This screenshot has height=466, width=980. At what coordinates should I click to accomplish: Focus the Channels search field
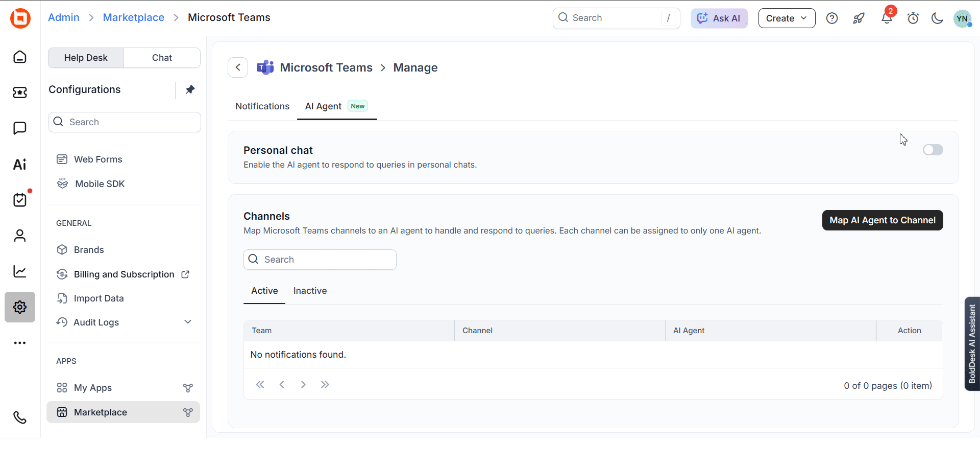[x=320, y=260]
